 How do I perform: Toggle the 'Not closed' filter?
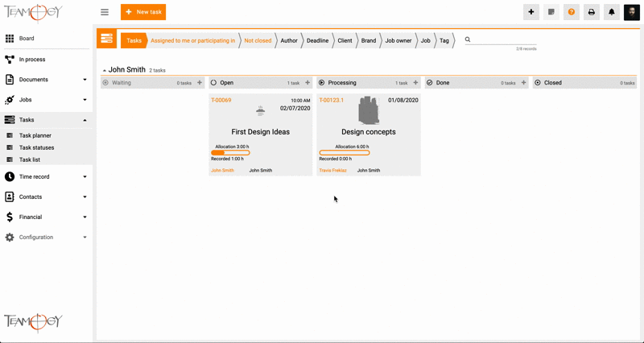[258, 40]
